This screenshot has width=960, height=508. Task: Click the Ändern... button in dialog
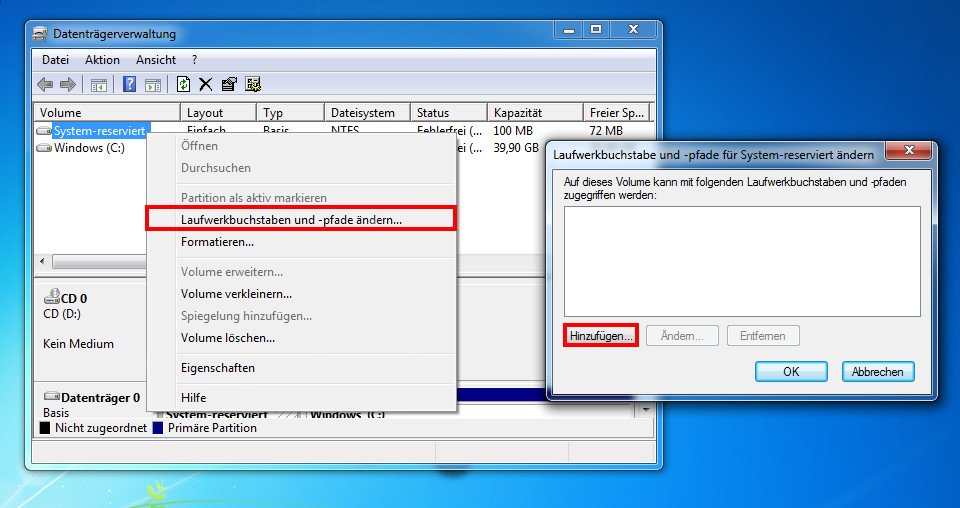click(682, 335)
